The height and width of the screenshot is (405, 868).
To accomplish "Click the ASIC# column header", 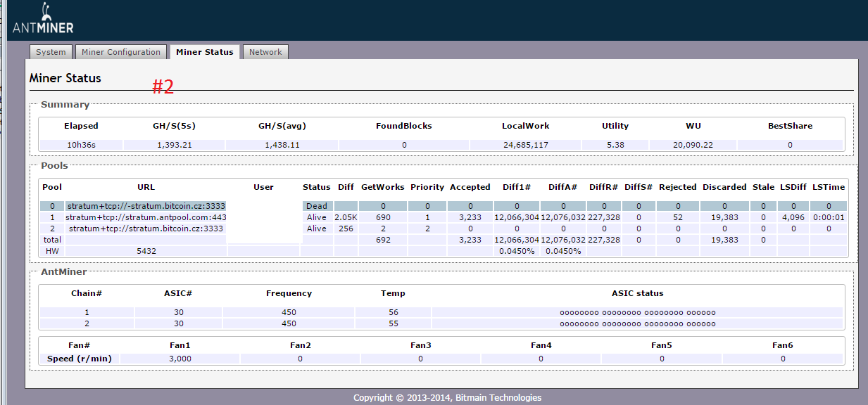I will tap(177, 293).
